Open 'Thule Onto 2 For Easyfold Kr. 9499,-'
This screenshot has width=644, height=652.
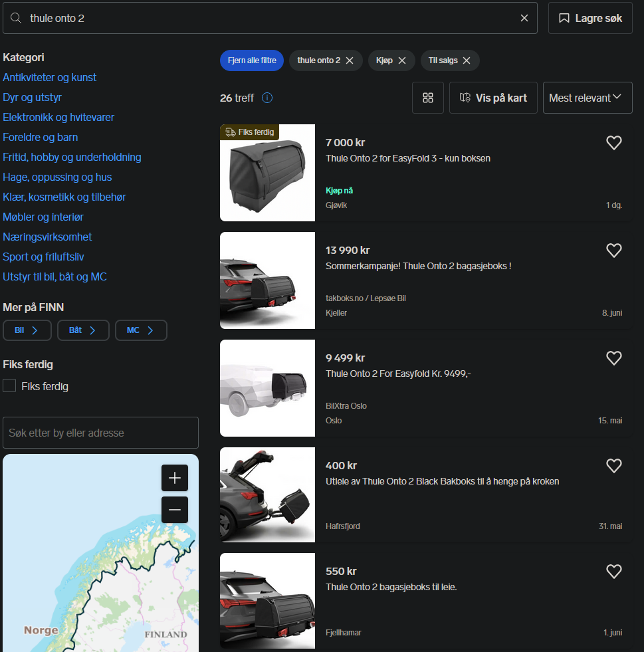398,374
